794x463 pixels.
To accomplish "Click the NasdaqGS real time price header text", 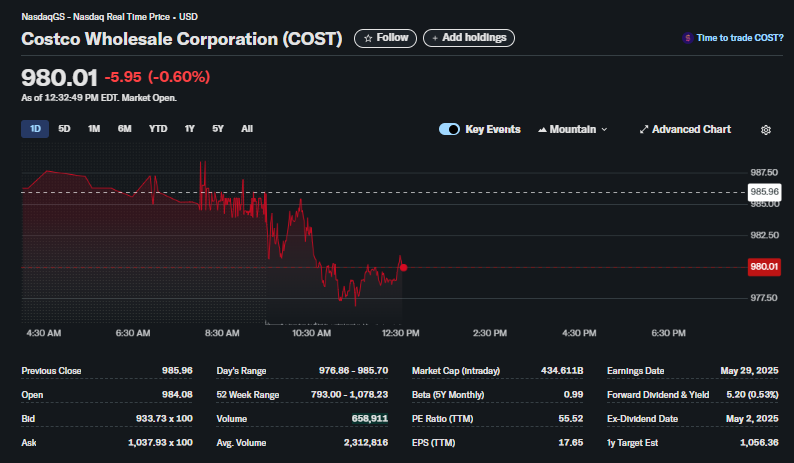I will tap(109, 17).
